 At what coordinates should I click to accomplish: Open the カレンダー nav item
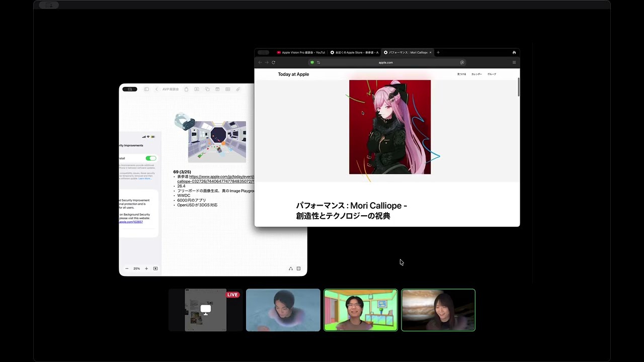click(x=476, y=74)
